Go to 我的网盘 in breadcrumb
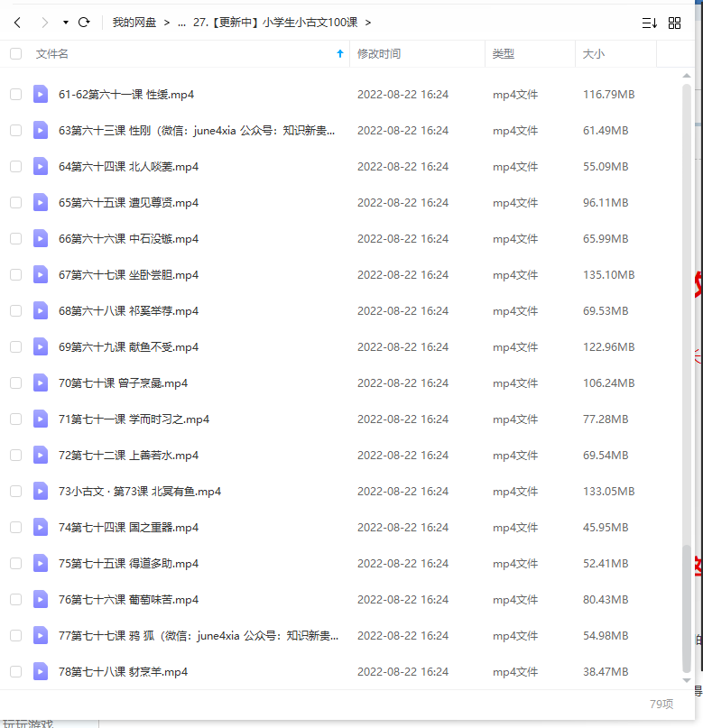The width and height of the screenshot is (703, 728). tap(134, 23)
